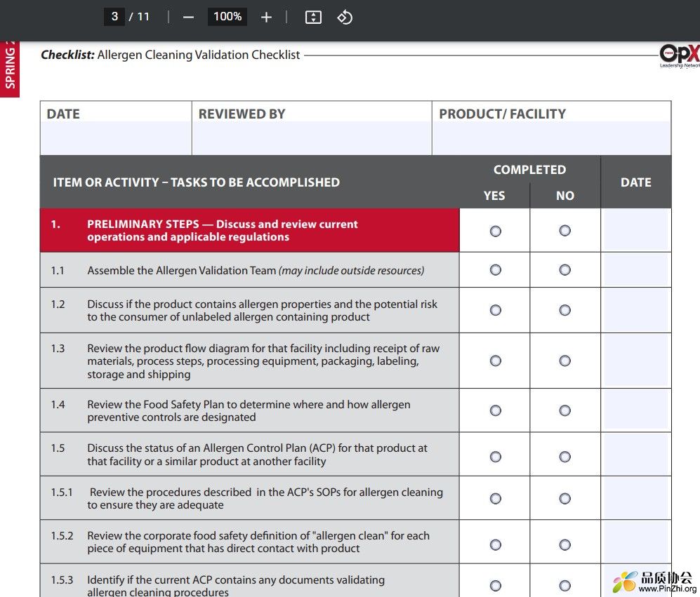Image resolution: width=700 pixels, height=597 pixels.
Task: Select YES for Preliminary Steps row
Action: [495, 231]
